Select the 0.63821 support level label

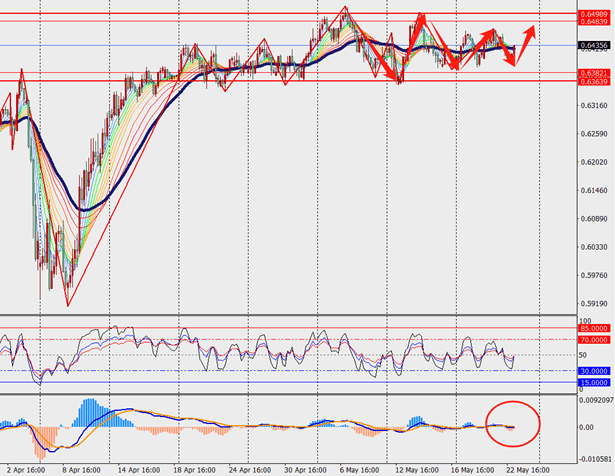(591, 73)
